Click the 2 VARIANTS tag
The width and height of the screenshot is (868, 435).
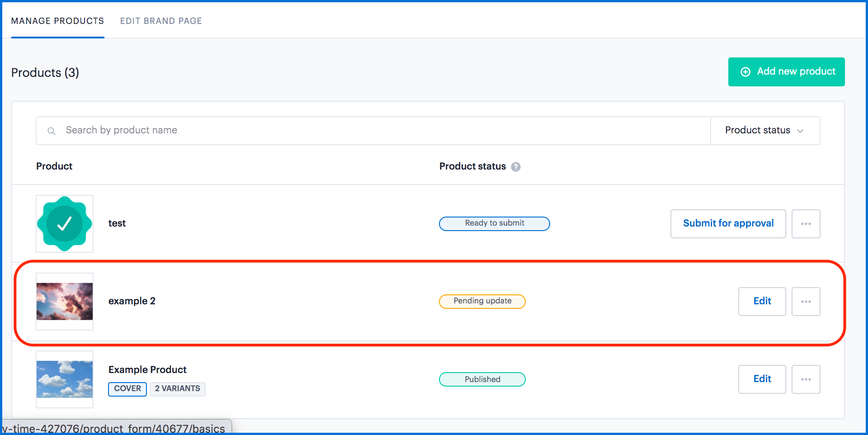(x=177, y=389)
